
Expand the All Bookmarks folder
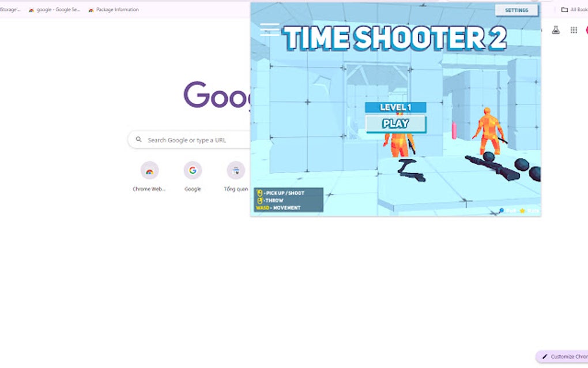tap(573, 9)
